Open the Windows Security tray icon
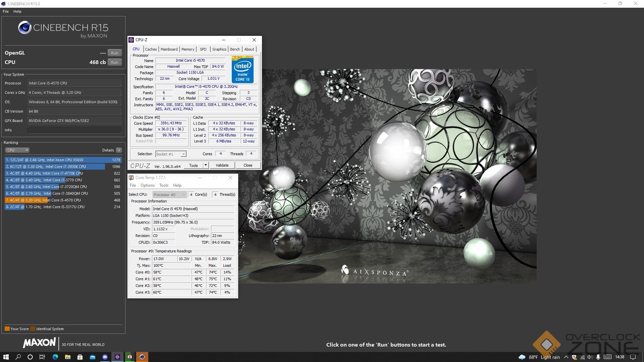 pyautogui.click(x=574, y=357)
